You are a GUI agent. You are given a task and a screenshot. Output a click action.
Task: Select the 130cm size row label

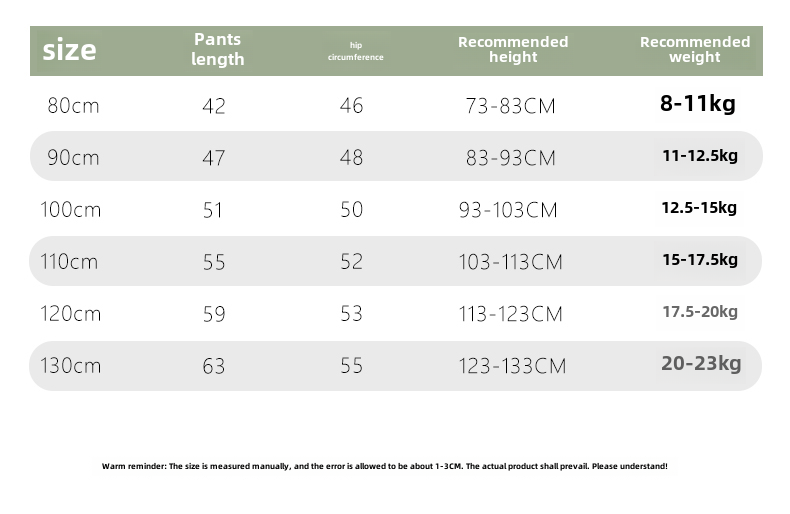(x=70, y=366)
